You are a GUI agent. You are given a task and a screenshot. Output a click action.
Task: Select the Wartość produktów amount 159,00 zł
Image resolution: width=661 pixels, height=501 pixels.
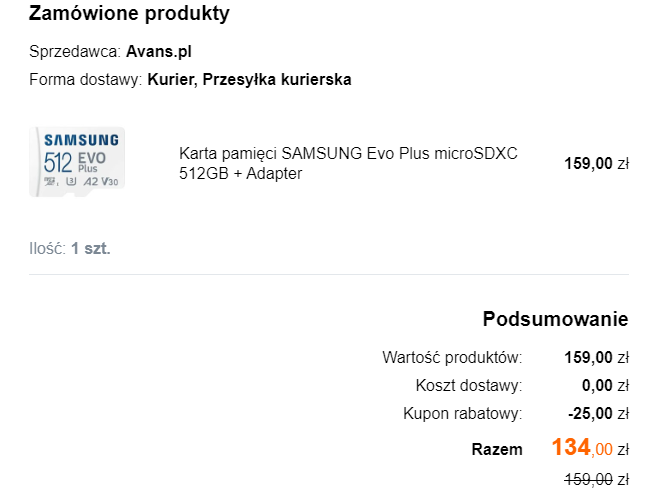coord(597,358)
